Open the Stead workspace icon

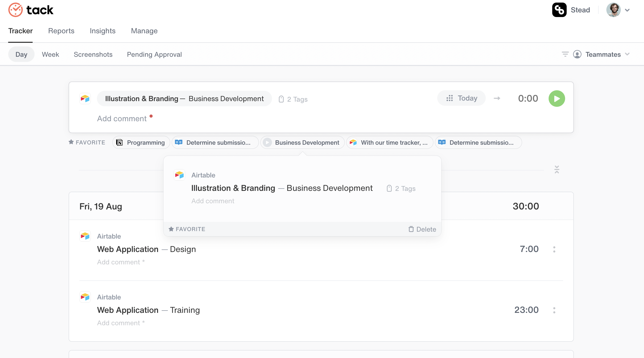559,10
